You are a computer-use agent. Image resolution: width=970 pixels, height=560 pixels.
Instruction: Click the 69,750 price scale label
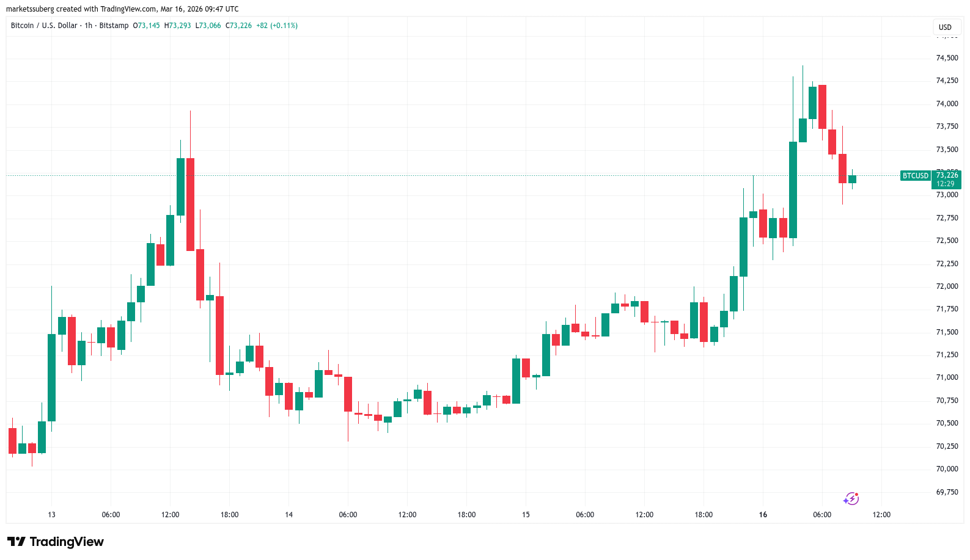click(x=947, y=492)
